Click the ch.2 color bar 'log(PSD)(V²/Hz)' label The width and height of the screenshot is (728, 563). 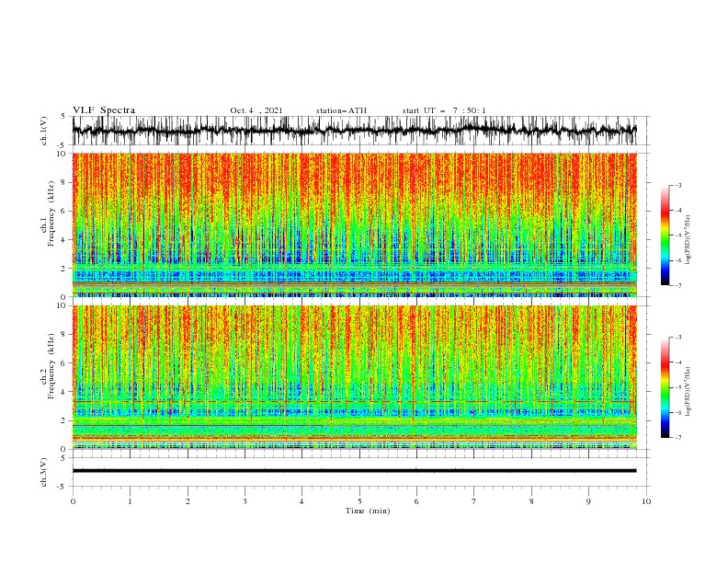pyautogui.click(x=689, y=392)
